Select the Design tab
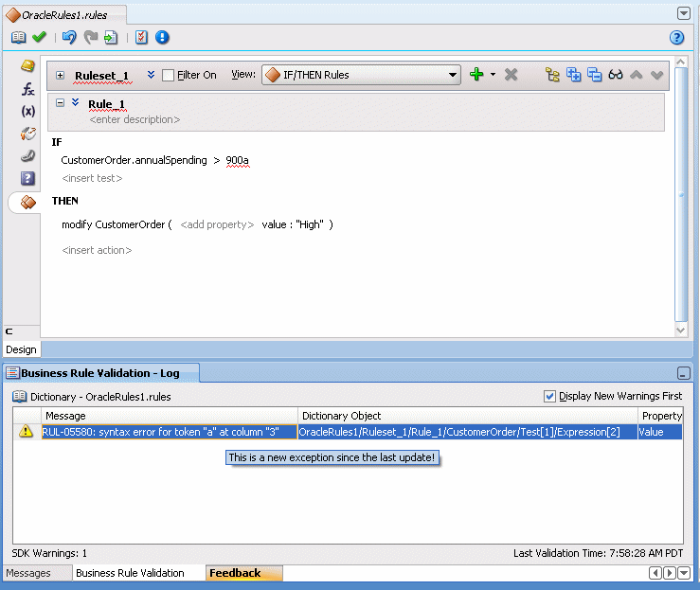700x590 pixels. pos(22,349)
